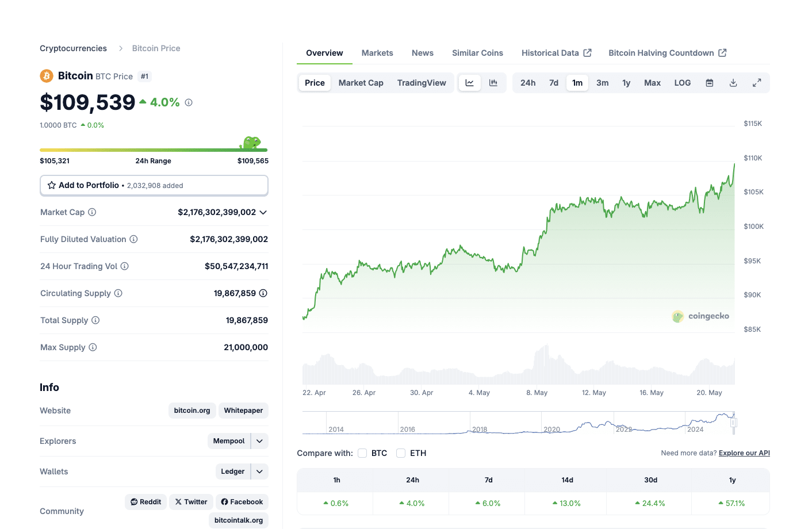This screenshot has width=812, height=529.
Task: Click the price line chart area
Action: tap(519, 230)
